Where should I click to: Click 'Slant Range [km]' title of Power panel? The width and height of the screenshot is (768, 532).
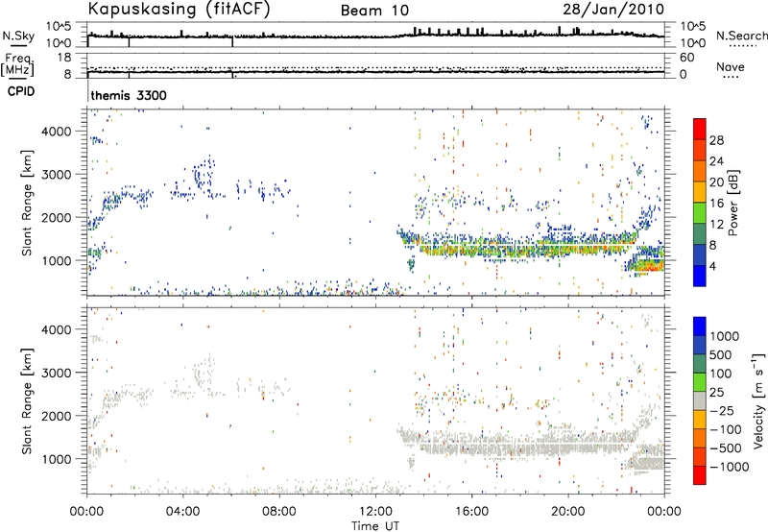pyautogui.click(x=27, y=203)
